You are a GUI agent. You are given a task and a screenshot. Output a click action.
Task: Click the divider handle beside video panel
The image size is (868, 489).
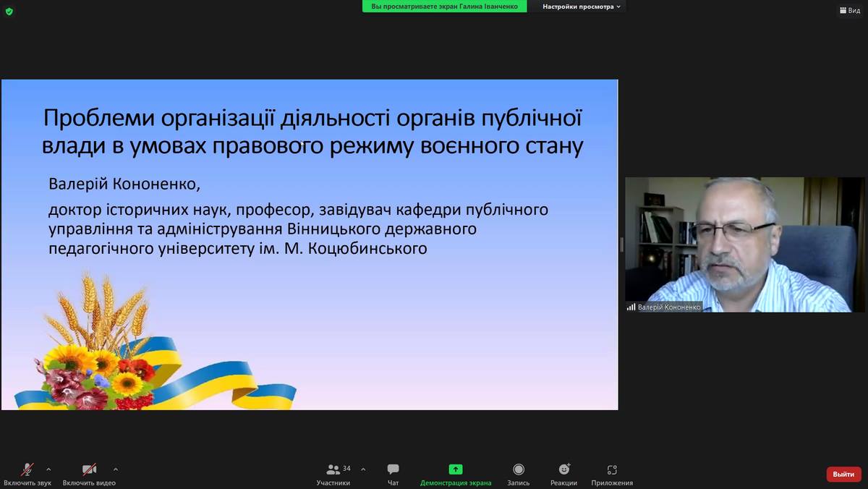[x=621, y=244]
